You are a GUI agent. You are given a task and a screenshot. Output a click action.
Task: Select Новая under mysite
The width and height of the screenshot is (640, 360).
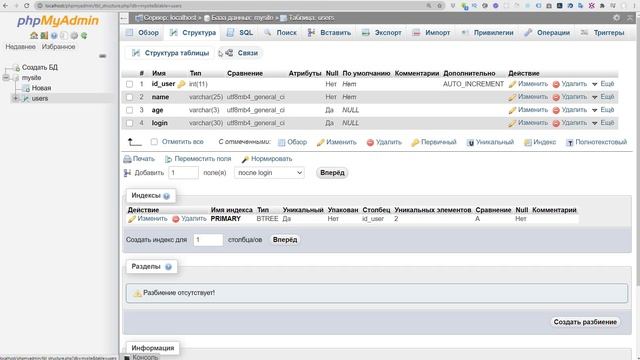pos(41,88)
